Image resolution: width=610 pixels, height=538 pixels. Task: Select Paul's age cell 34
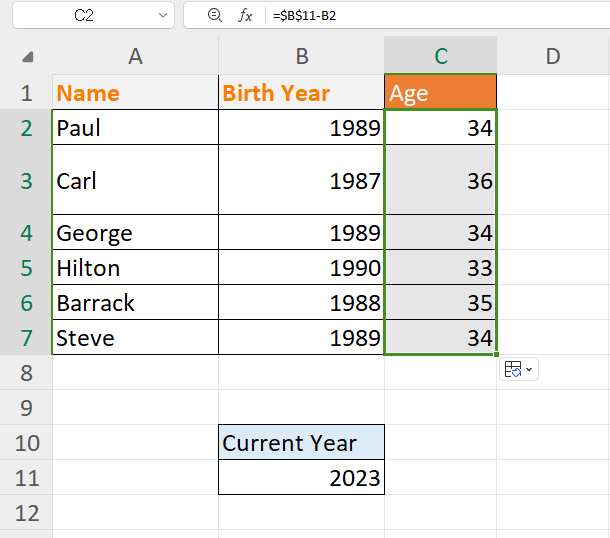440,127
